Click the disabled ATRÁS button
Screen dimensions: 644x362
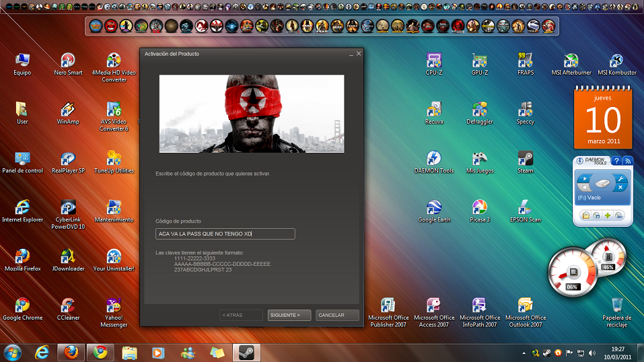click(241, 315)
